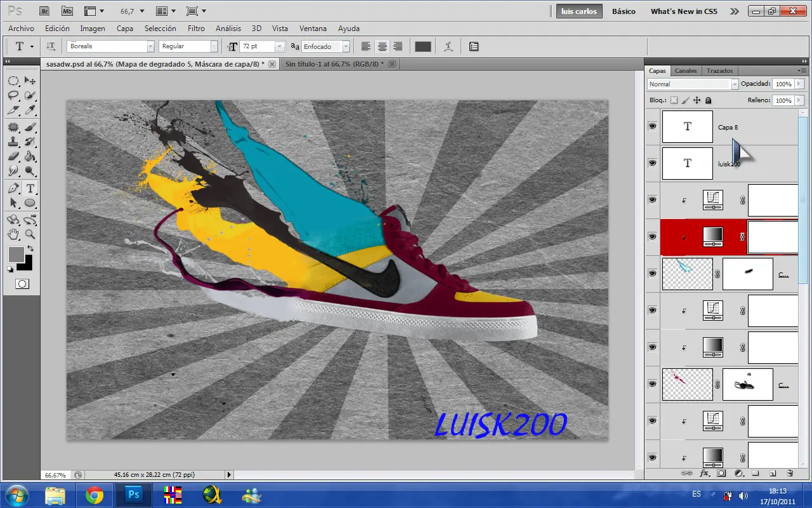812x508 pixels.
Task: Select the Zoom tool in toolbox
Action: point(30,234)
